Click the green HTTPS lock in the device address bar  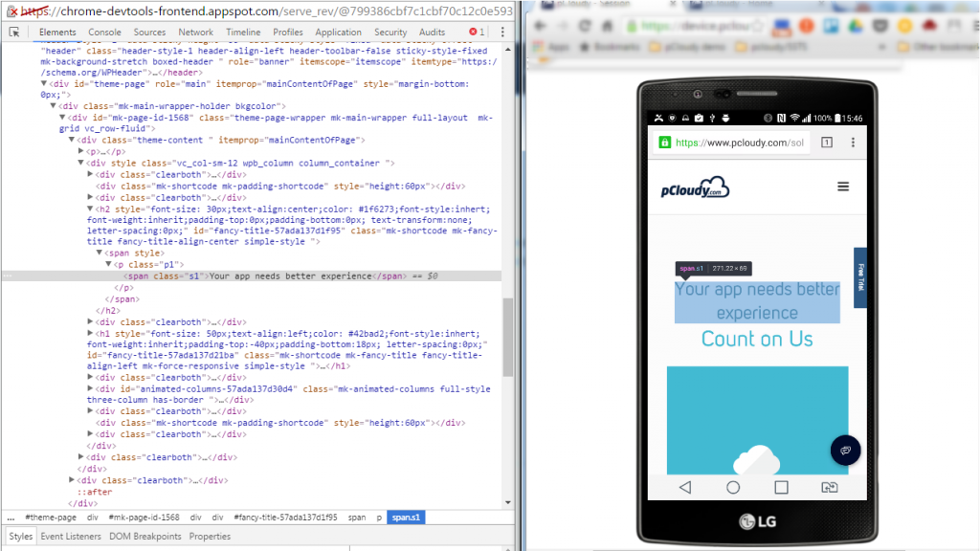click(x=665, y=142)
